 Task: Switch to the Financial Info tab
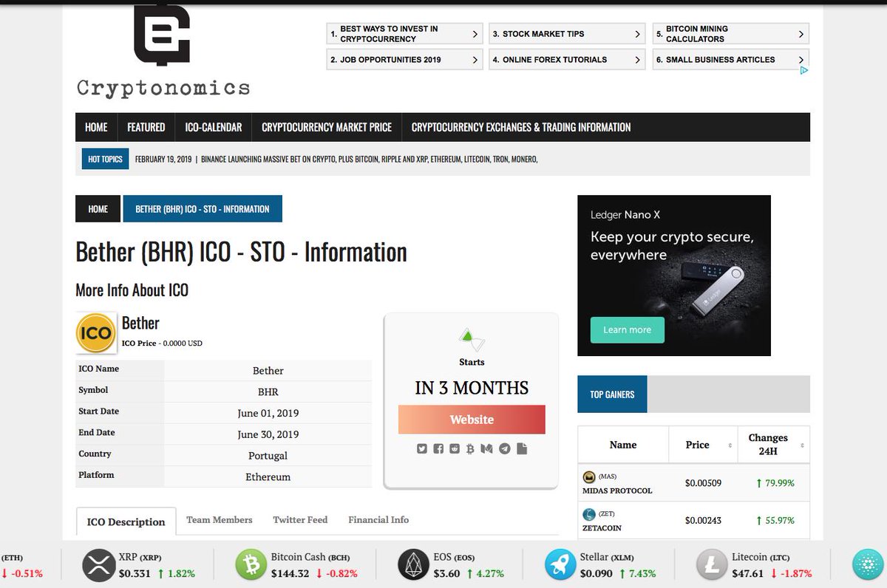click(378, 520)
